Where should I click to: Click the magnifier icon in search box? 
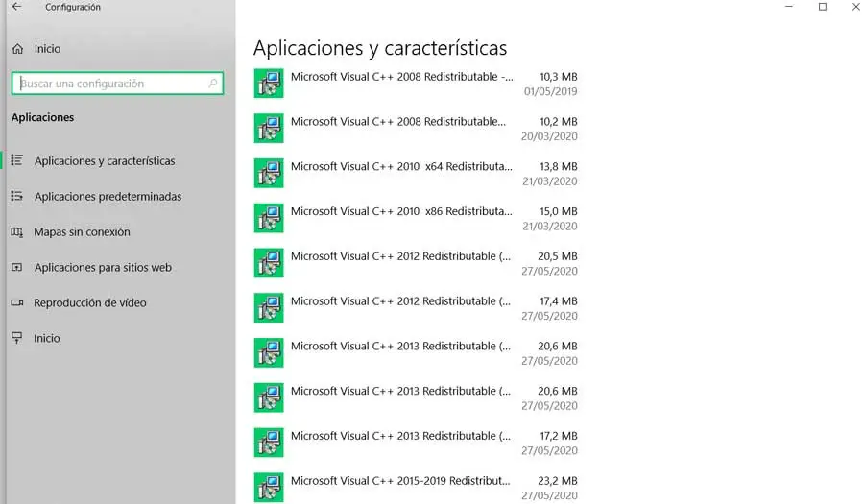[x=213, y=84]
